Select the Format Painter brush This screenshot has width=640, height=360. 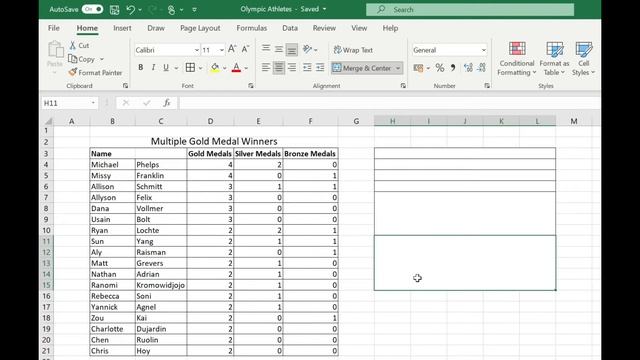(x=73, y=72)
